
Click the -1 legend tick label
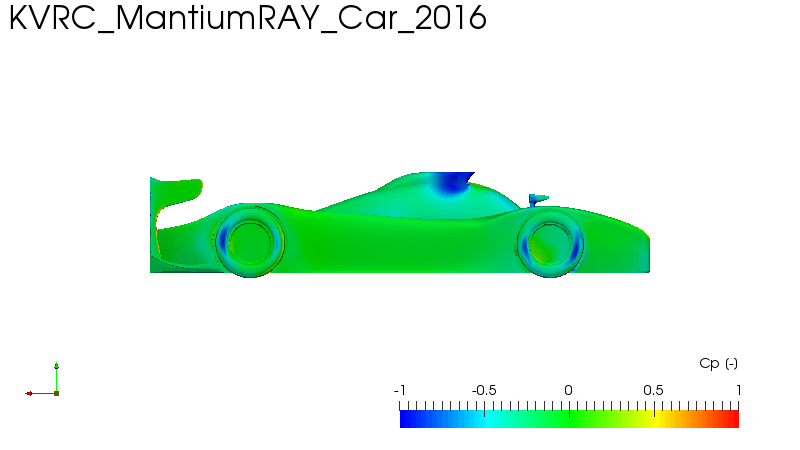tap(399, 390)
